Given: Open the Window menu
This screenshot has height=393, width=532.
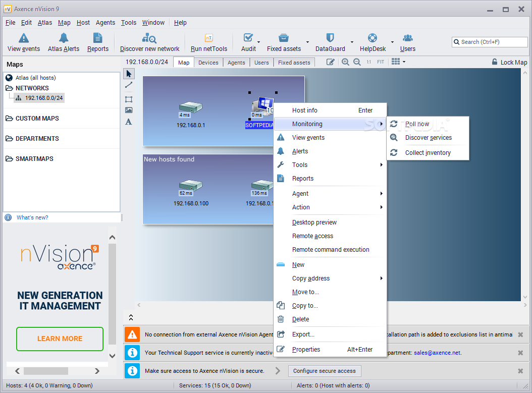Looking at the screenshot, I should [153, 23].
